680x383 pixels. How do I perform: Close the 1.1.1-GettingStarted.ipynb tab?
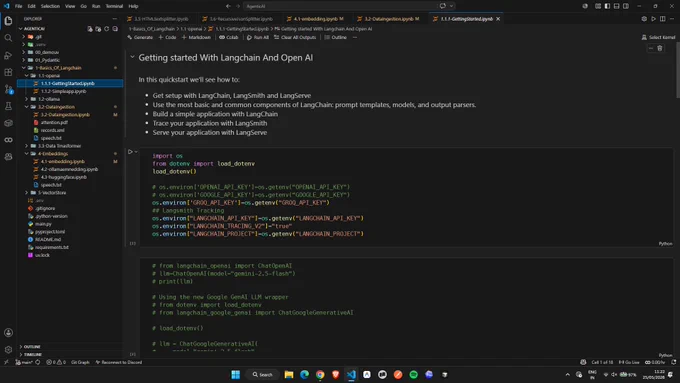(498, 19)
